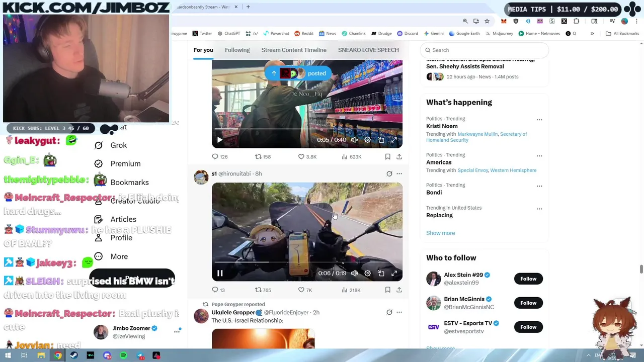Open File Explorer from the taskbar
Screen dimensions: 644x362
click(x=41, y=355)
